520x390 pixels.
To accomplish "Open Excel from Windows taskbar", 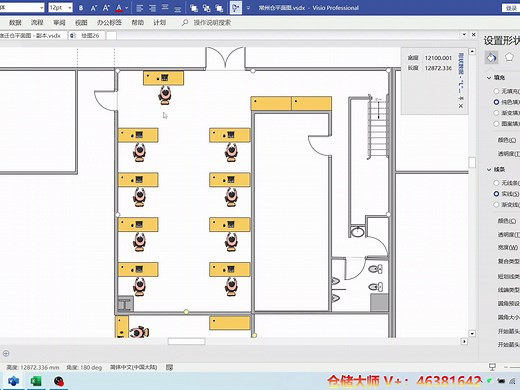I will point(36,381).
